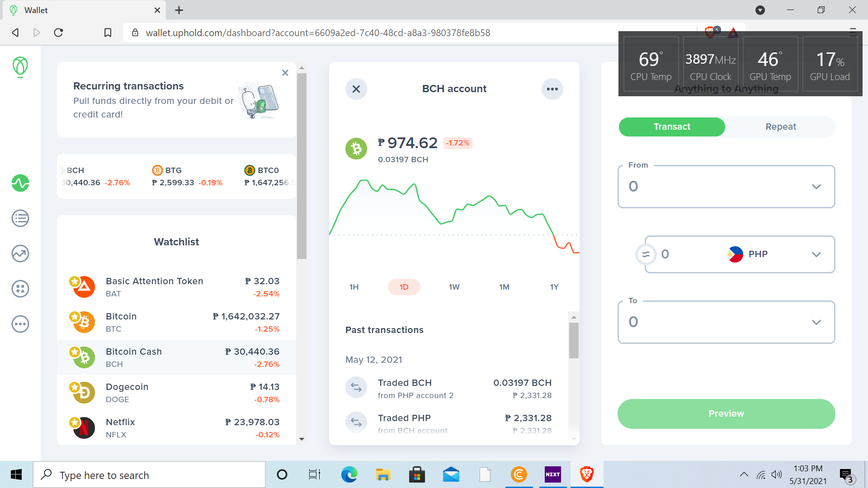Open Brave Shields icon in address bar
Image resolution: width=868 pixels, height=488 pixels.
pos(711,32)
